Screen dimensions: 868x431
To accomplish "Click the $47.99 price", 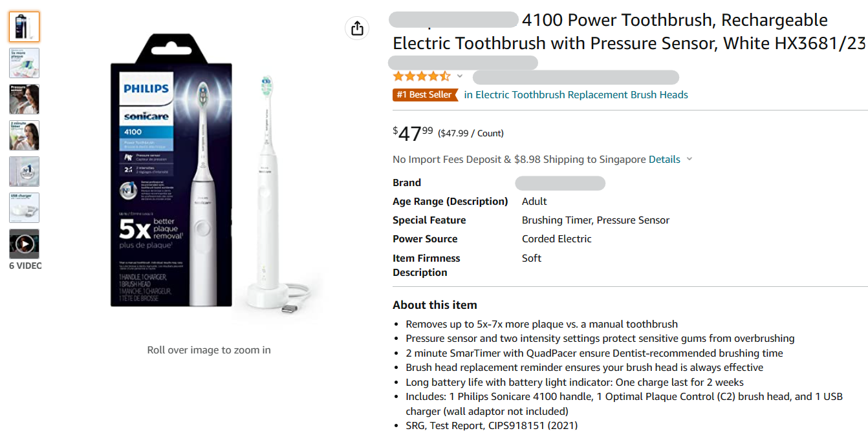I will [413, 133].
